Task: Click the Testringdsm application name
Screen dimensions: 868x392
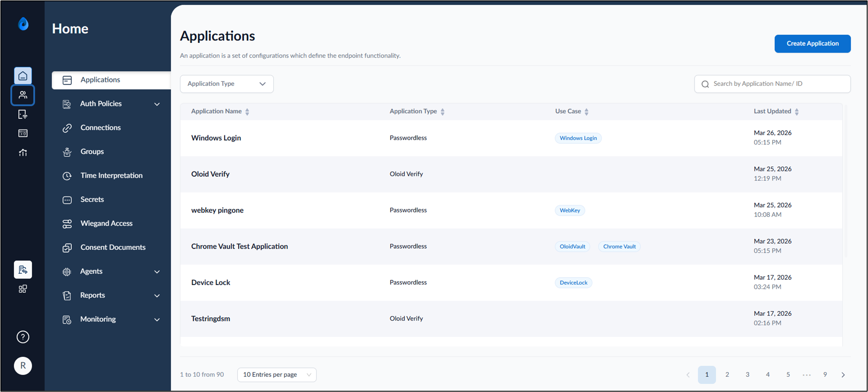Action: tap(211, 319)
